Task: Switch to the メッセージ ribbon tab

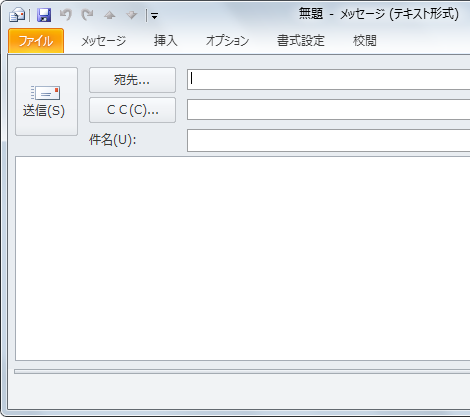Action: click(x=104, y=41)
